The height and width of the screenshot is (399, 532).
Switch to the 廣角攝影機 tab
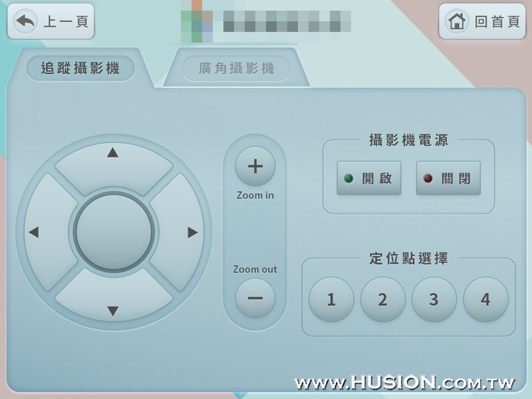[236, 68]
